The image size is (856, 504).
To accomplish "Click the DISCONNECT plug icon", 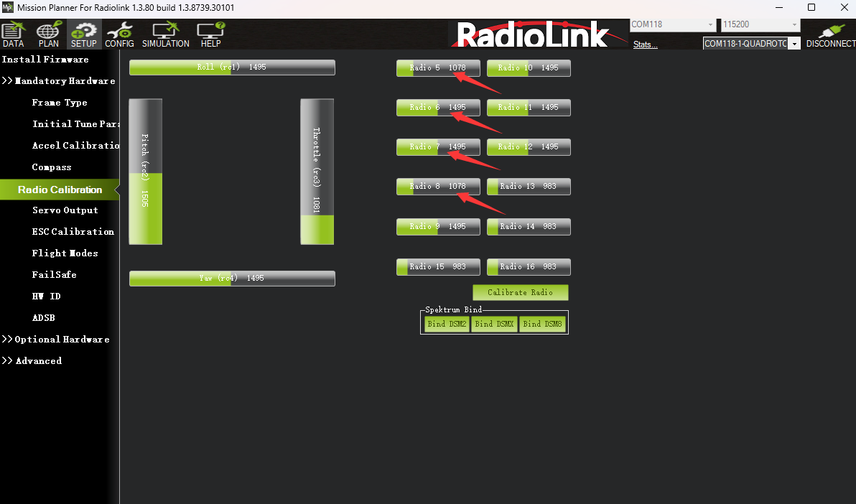I will [x=831, y=34].
